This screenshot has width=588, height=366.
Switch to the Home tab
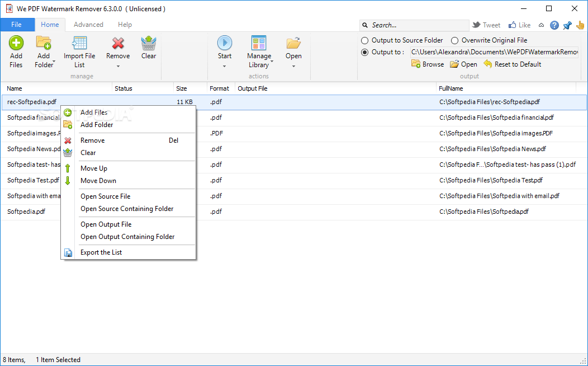coord(50,25)
